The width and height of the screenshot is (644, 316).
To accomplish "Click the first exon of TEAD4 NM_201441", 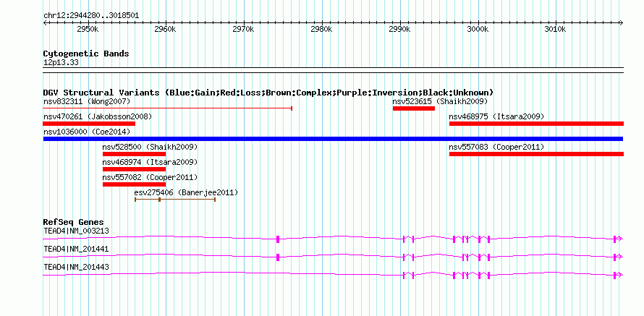I will 278,257.
